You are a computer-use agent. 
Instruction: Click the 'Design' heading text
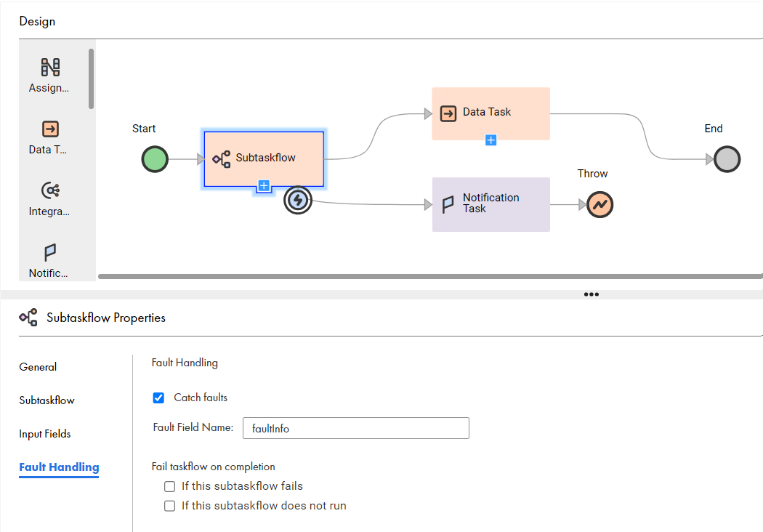[x=37, y=21]
